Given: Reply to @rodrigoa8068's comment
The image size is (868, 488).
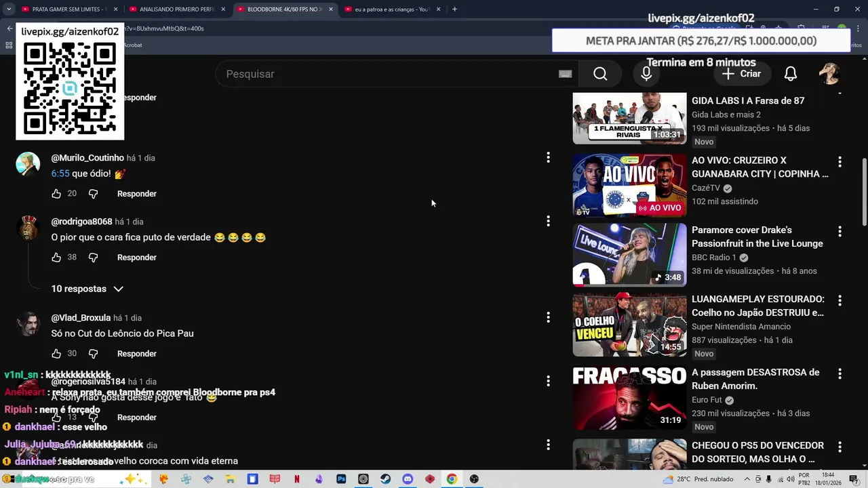Looking at the screenshot, I should (x=137, y=258).
